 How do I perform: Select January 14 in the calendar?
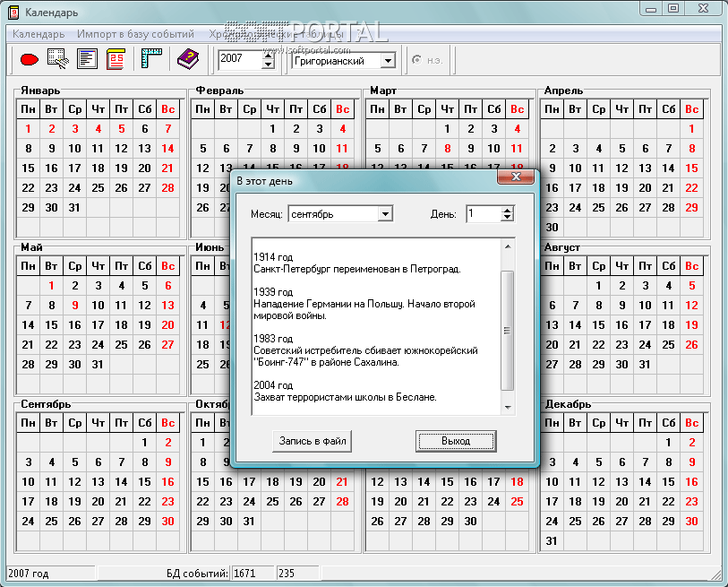(x=167, y=148)
